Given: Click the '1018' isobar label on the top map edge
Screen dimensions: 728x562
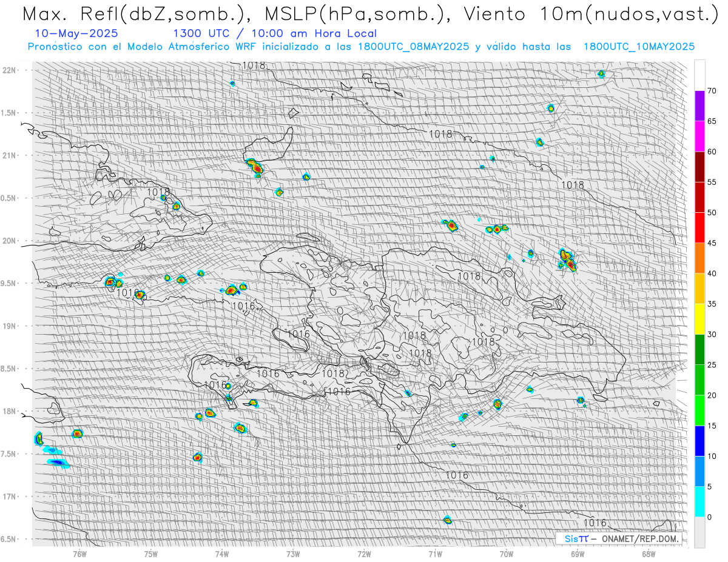Looking at the screenshot, I should tap(254, 65).
